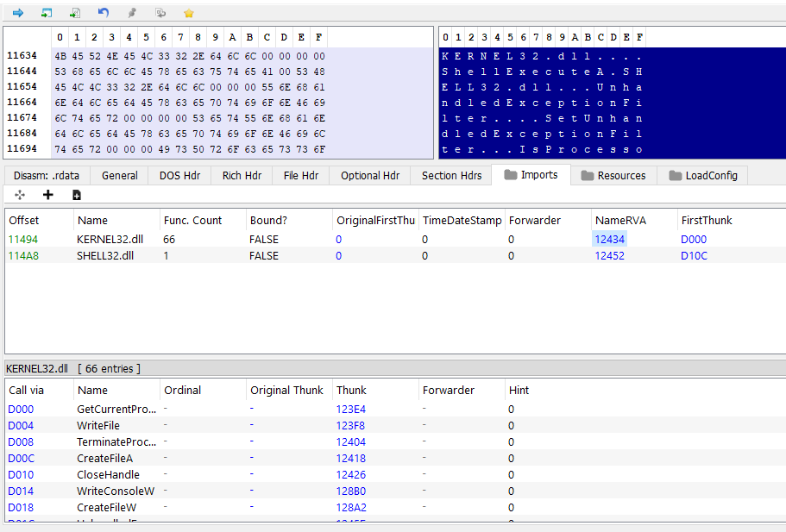Click the Thunk value 12404
Image resolution: width=786 pixels, height=532 pixels.
click(351, 441)
